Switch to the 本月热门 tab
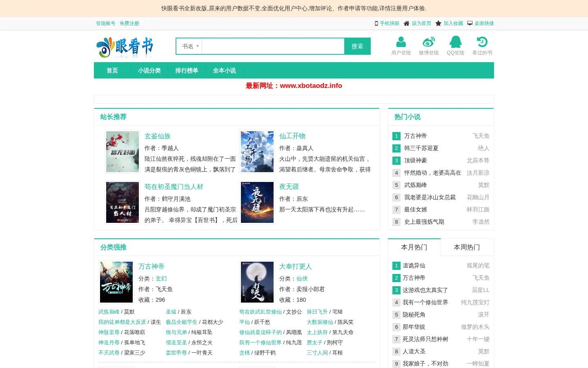This screenshot has height=368, width=588. click(414, 247)
